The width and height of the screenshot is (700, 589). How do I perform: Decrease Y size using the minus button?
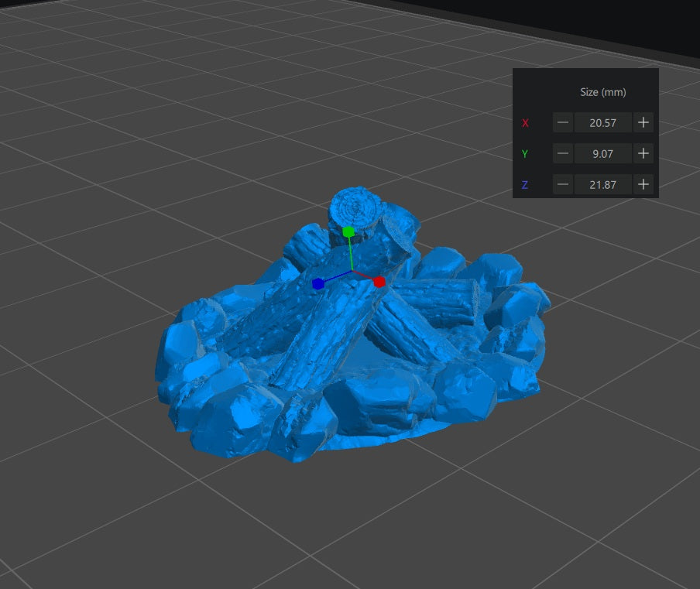coord(563,153)
